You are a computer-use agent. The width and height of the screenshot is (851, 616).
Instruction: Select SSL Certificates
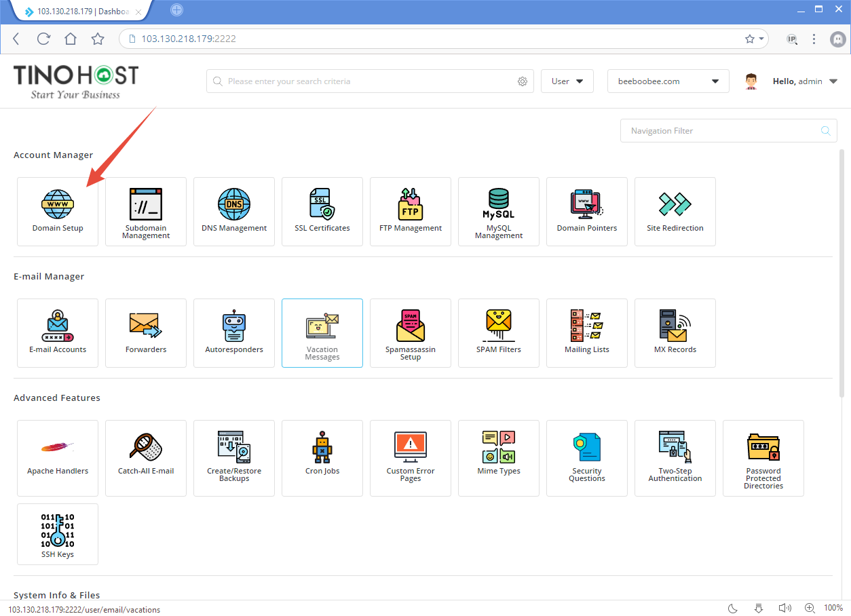pyautogui.click(x=322, y=212)
